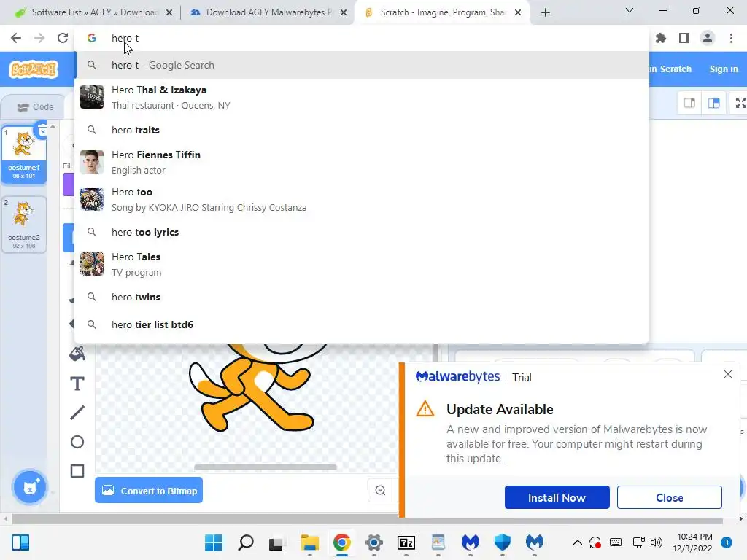Select costume2 thumbnail
The width and height of the screenshot is (747, 560).
[x=24, y=225]
